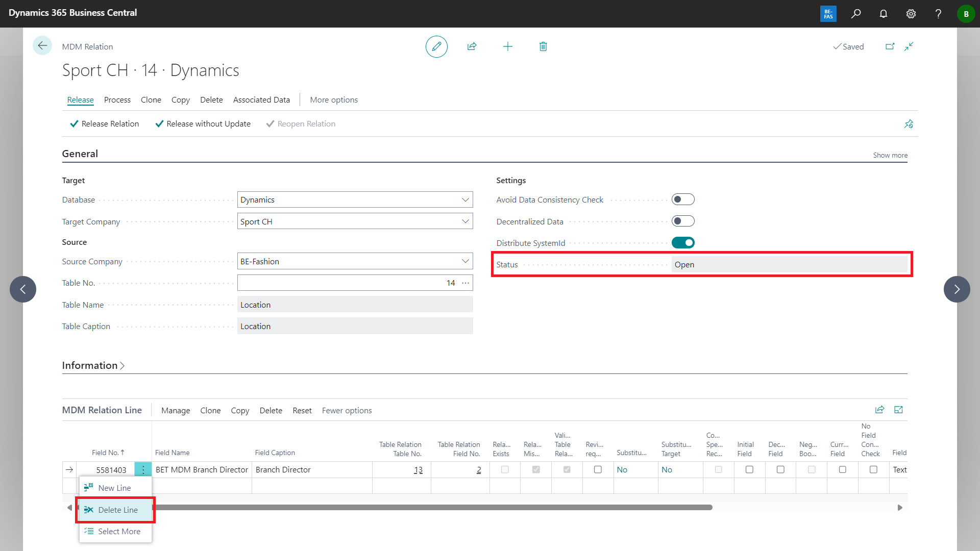Open the help question mark

point(938,14)
